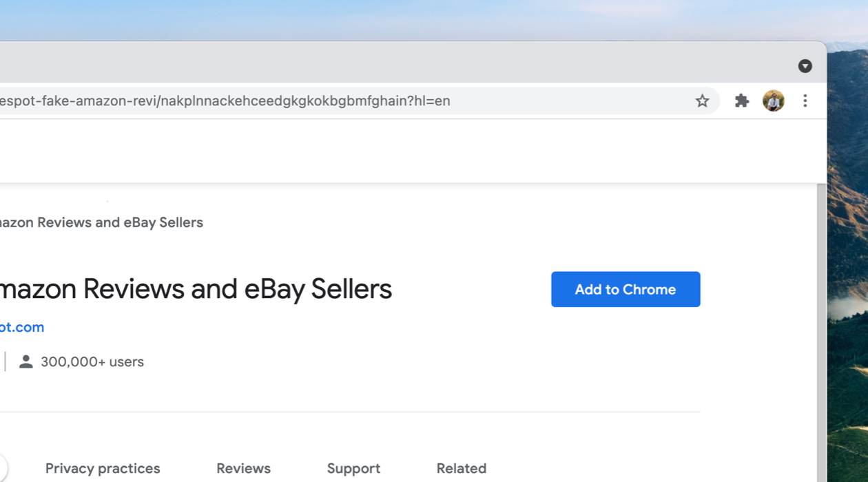Viewport: 868px width, 482px height.
Task: Open the tab search dropdown arrow
Action: (805, 66)
